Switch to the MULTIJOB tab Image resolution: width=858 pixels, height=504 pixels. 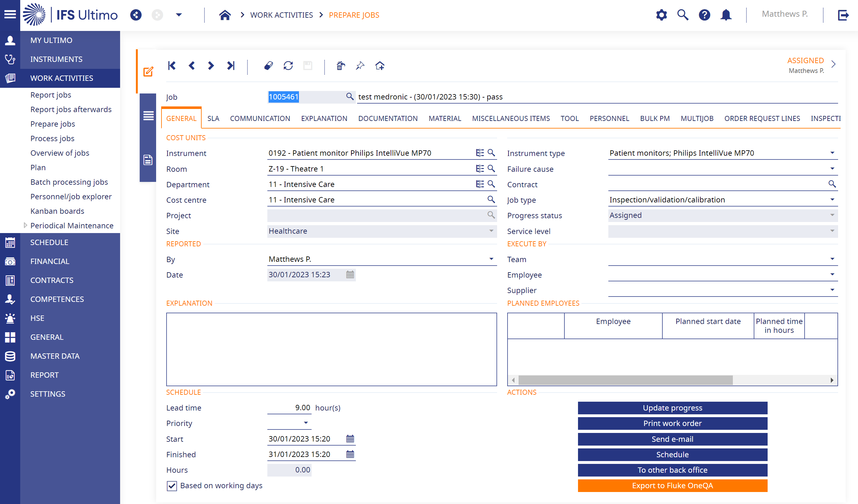(697, 118)
